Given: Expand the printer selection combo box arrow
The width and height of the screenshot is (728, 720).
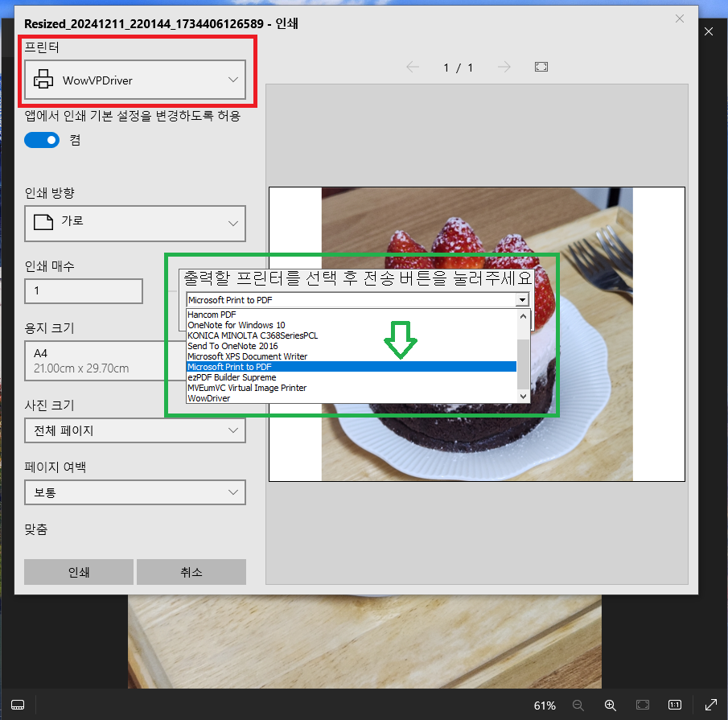Looking at the screenshot, I should 523,298.
